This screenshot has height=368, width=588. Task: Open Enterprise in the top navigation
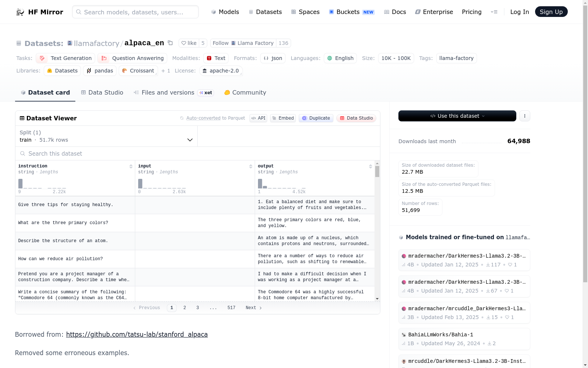434,12
